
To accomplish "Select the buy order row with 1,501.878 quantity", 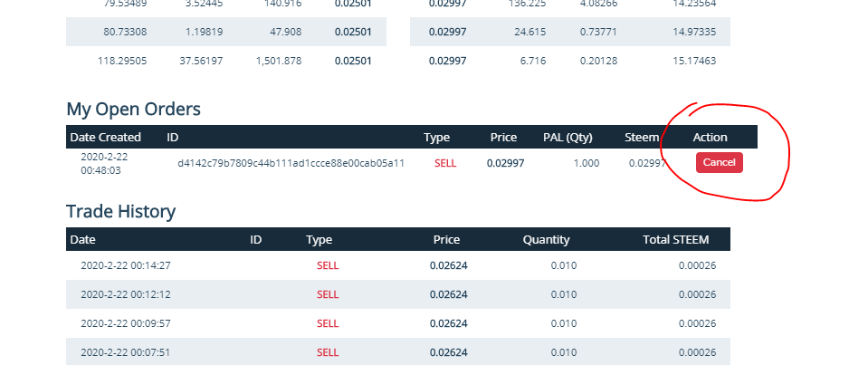I will 226,62.
